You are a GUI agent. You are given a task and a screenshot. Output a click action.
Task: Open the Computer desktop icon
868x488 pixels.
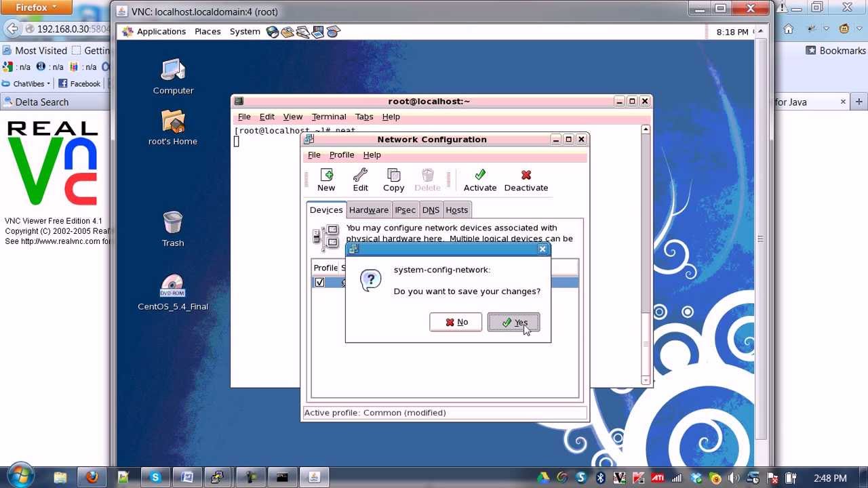click(173, 70)
